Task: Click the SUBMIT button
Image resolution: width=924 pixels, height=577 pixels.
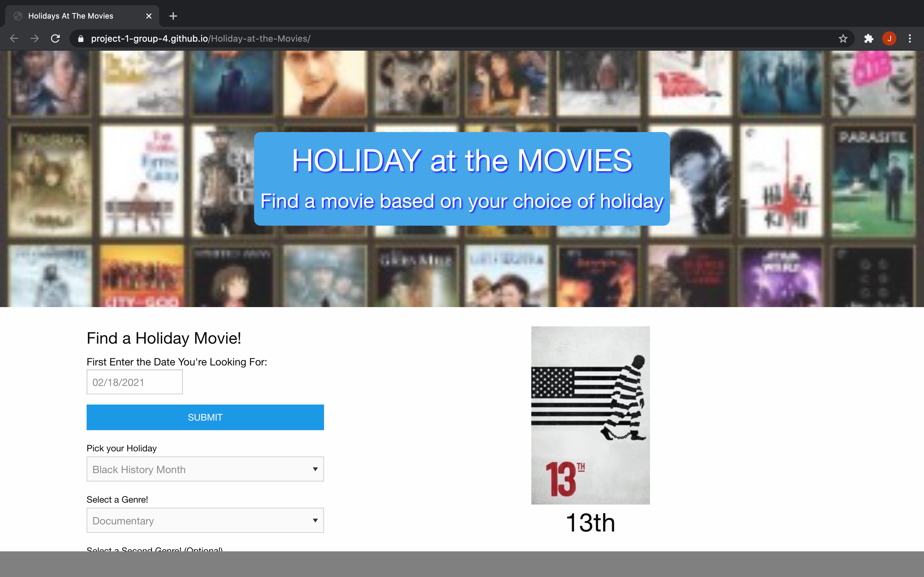Action: pyautogui.click(x=205, y=417)
